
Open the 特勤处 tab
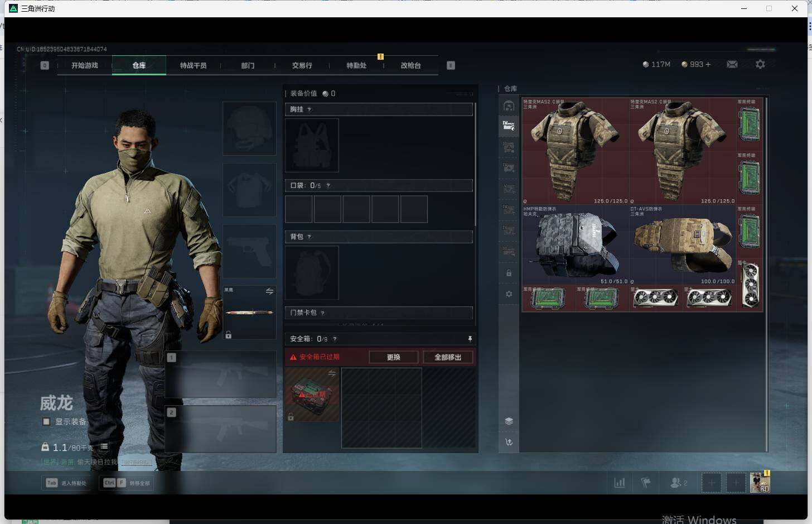[x=356, y=65]
